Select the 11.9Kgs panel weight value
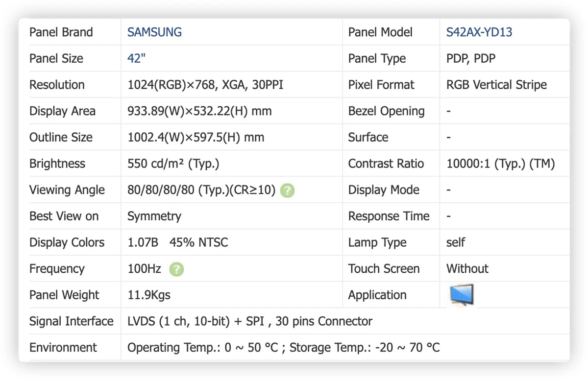 tap(149, 295)
